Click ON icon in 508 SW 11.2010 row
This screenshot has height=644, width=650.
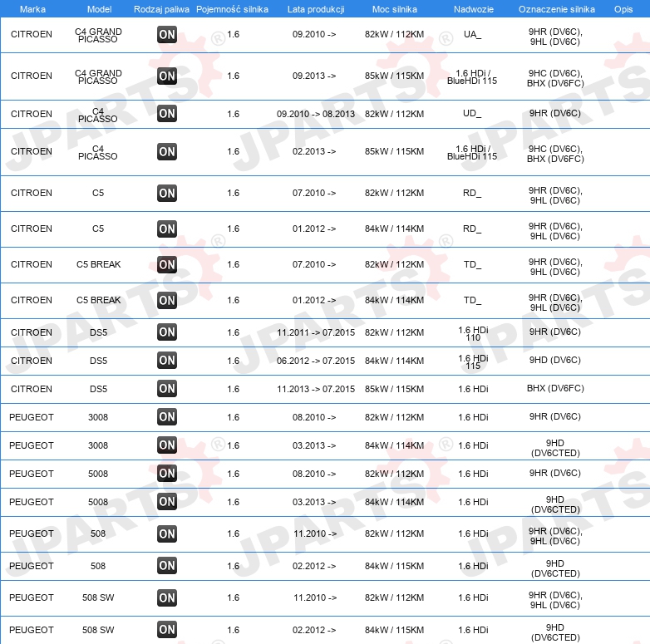point(167,597)
